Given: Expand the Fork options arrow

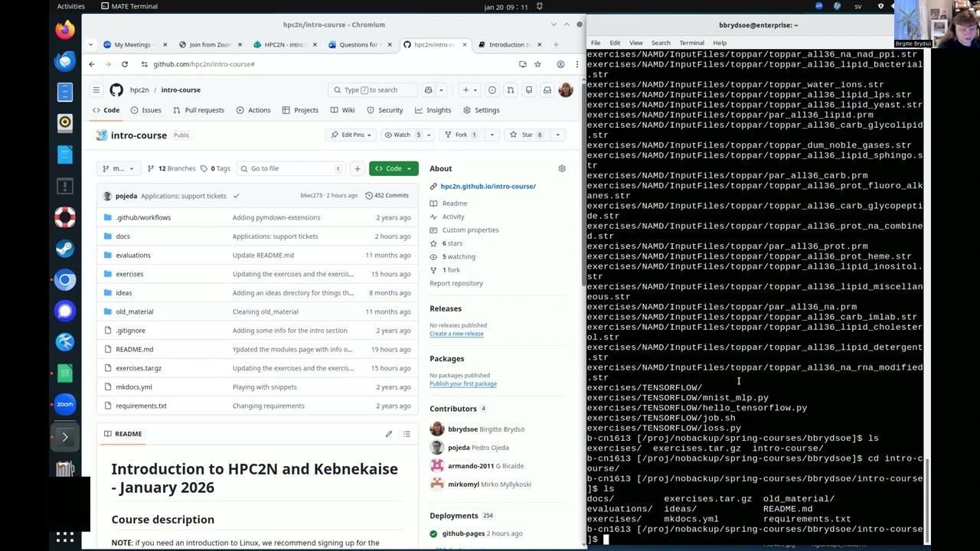Looking at the screenshot, I should (492, 135).
